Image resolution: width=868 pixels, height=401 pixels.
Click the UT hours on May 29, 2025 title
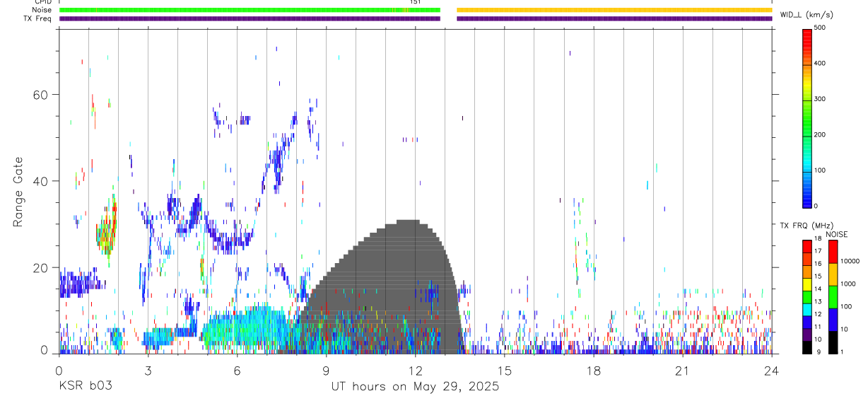point(415,386)
